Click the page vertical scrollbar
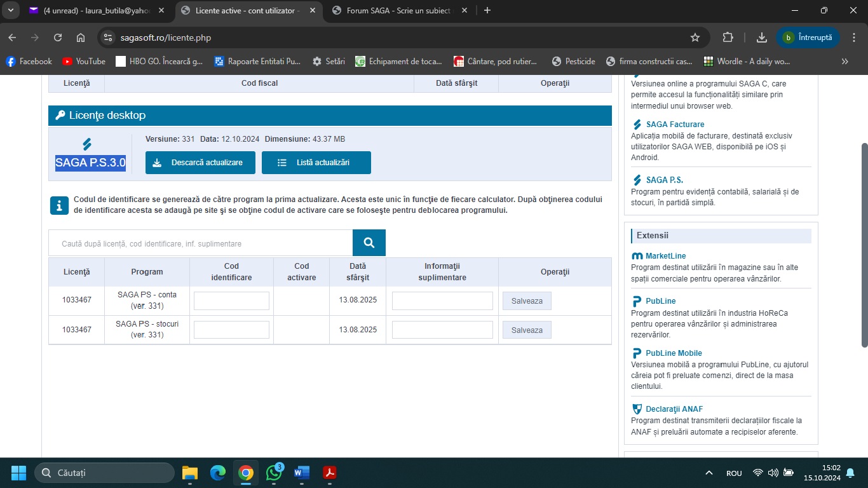Screen dimensions: 868x488 864,245
